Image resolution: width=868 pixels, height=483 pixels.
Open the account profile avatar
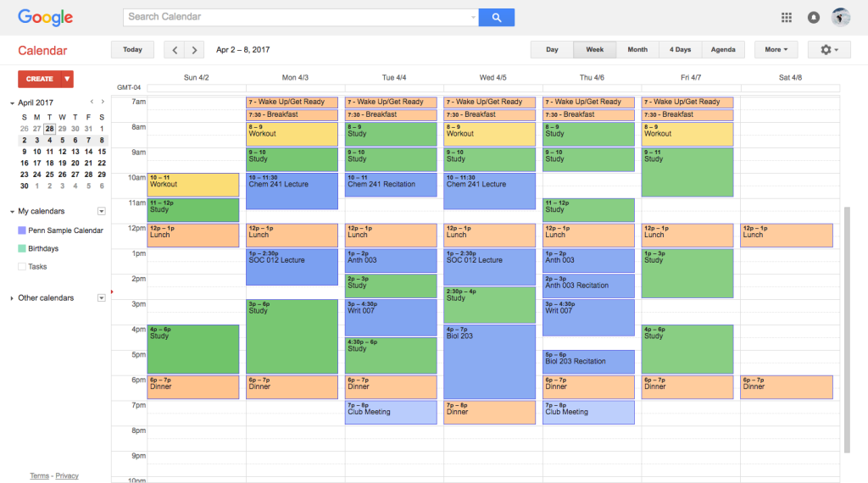(x=841, y=17)
